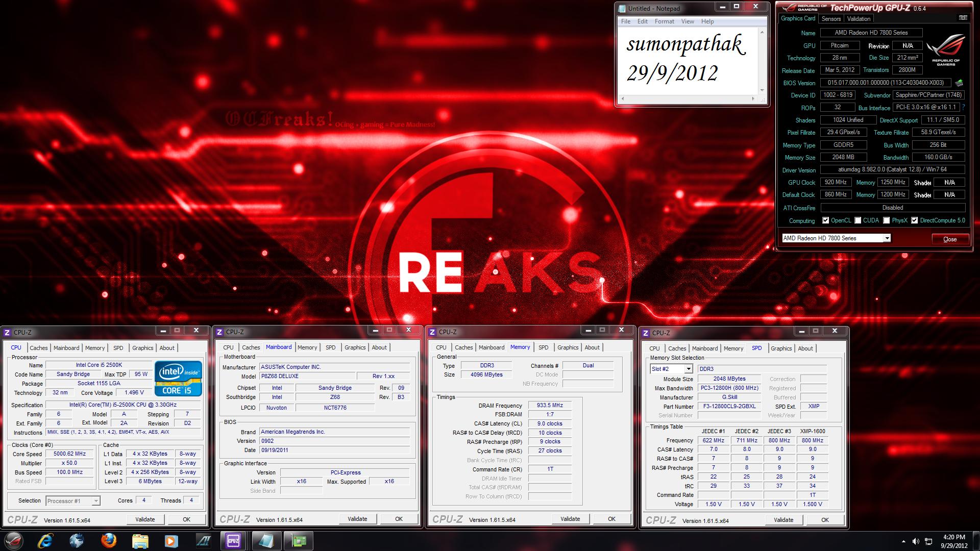Click the Core Voltage 1.496 V value
Viewport: 980px width, 551px height.
click(x=134, y=393)
